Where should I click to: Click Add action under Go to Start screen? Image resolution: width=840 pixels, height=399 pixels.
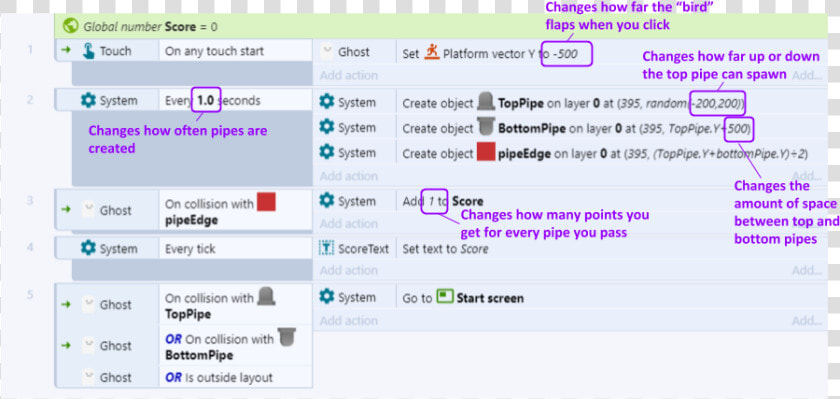click(x=349, y=320)
